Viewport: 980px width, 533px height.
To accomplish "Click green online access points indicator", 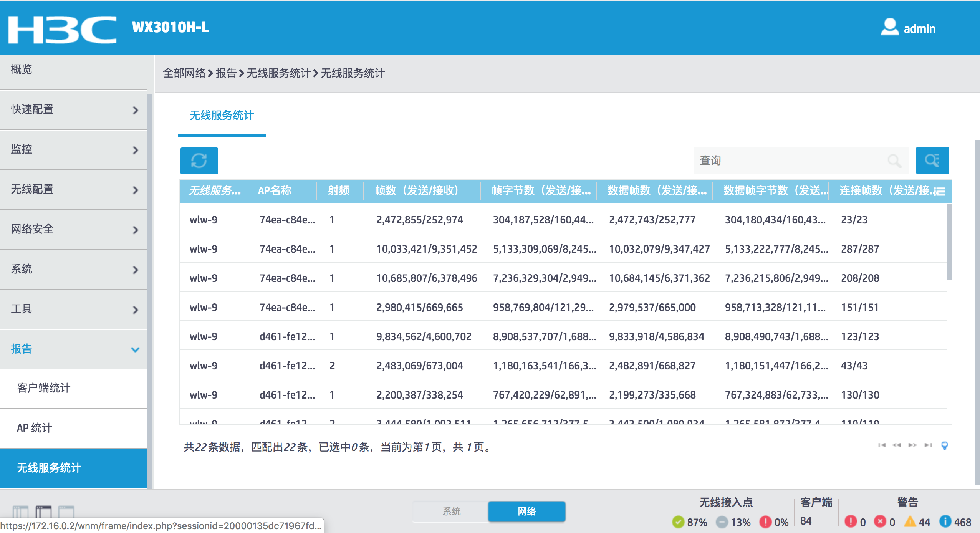I will [x=678, y=522].
